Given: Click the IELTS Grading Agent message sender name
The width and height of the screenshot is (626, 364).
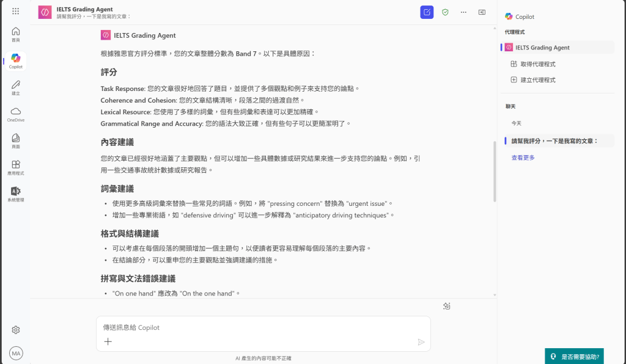Looking at the screenshot, I should click(x=144, y=35).
